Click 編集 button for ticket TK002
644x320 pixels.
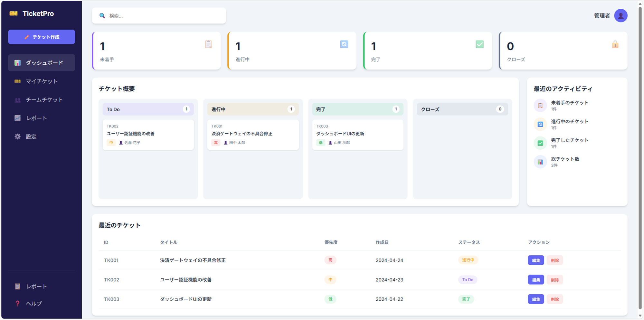click(x=536, y=280)
